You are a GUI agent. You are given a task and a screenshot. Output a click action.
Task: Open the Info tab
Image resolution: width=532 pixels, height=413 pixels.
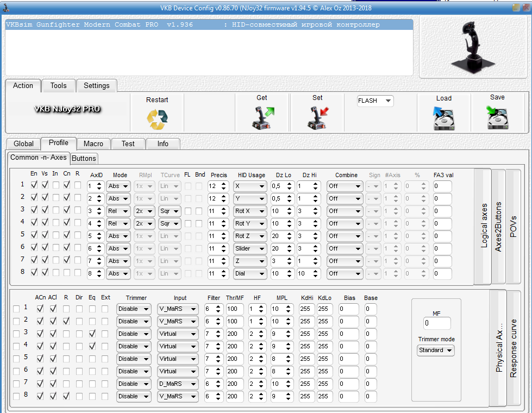pos(162,143)
